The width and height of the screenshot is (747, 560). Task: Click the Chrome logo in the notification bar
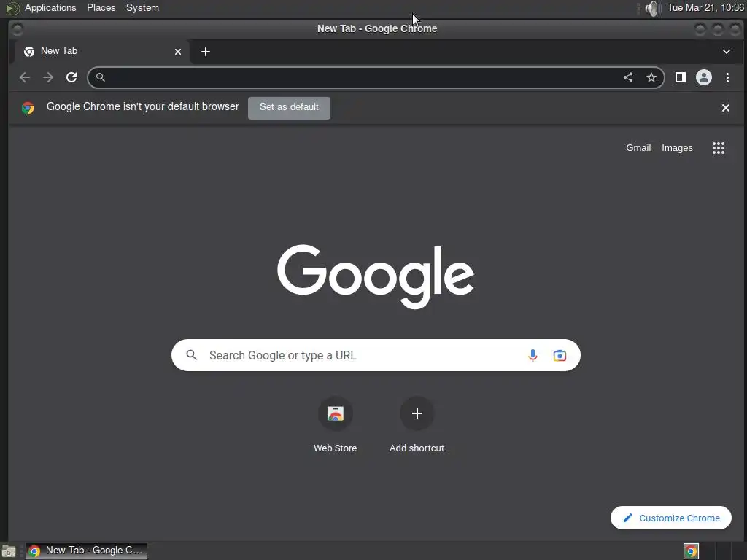[28, 108]
